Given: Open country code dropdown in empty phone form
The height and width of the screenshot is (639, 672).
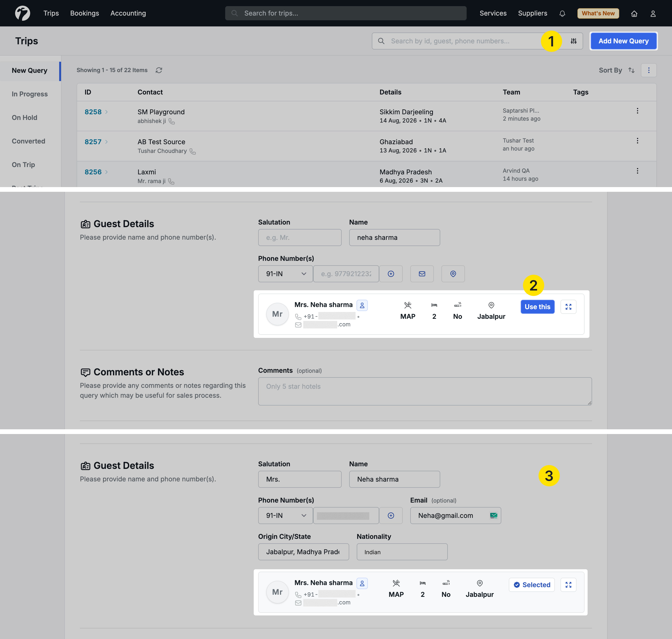Looking at the screenshot, I should tap(286, 274).
